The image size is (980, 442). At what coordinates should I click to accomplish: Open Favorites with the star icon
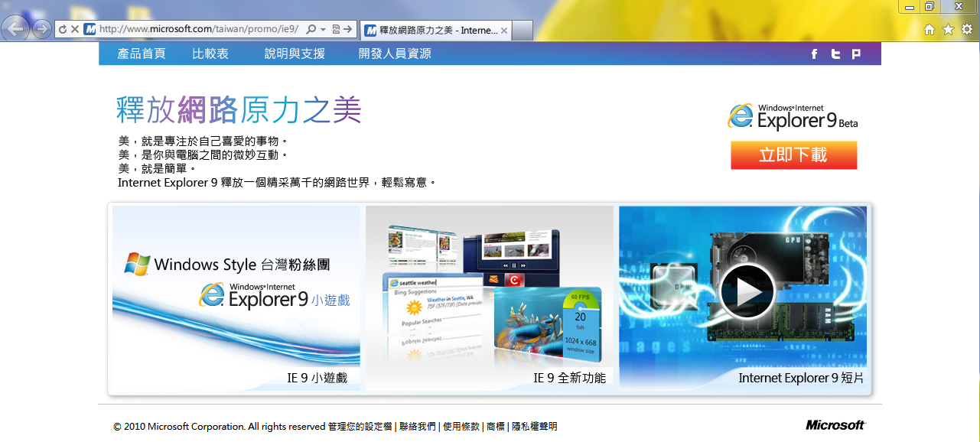tap(948, 29)
